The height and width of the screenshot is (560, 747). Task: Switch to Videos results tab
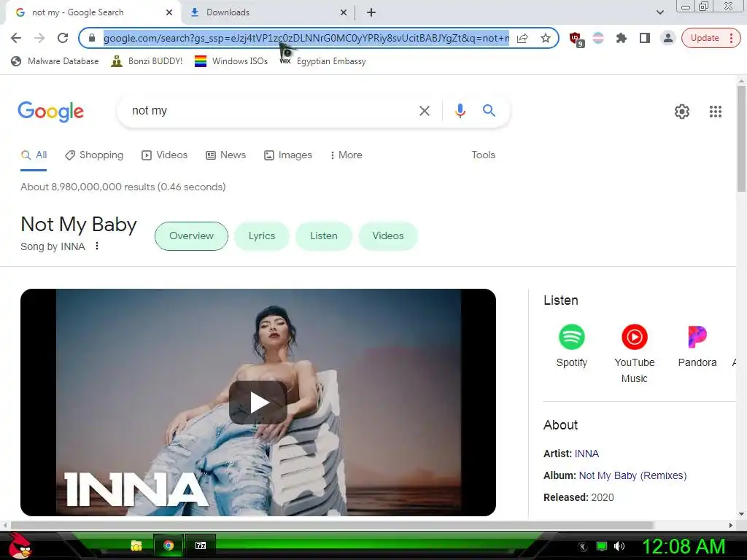tap(164, 155)
